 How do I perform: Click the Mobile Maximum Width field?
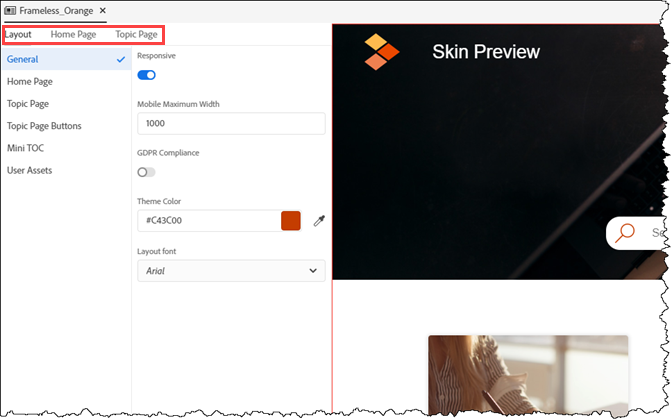tap(231, 123)
